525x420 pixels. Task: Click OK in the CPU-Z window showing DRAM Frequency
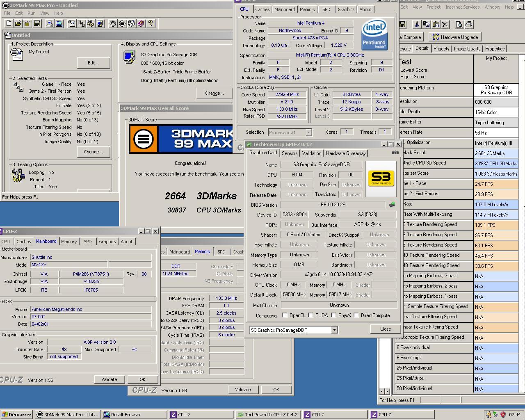tap(276, 390)
